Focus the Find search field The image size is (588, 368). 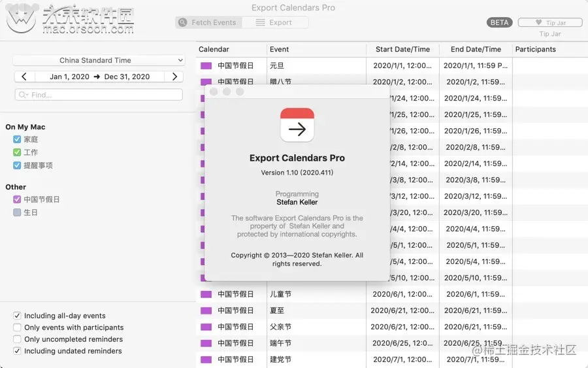coord(99,95)
